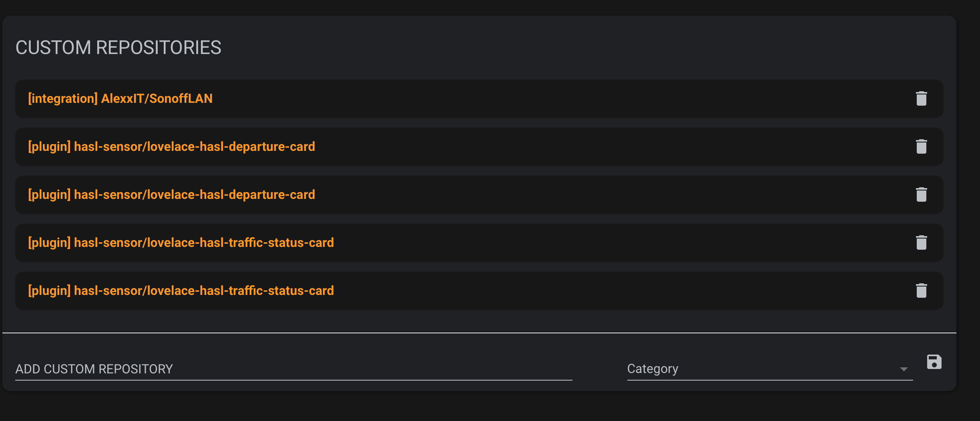Viewport: 980px width, 421px height.
Task: Delete the duplicate lovelace-hasl-traffic-status-card entry
Action: (922, 291)
